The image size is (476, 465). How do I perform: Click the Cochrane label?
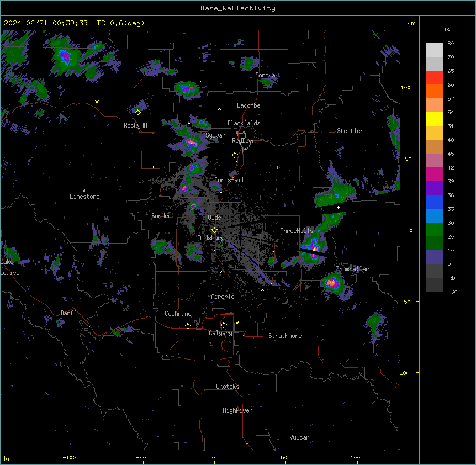(178, 314)
